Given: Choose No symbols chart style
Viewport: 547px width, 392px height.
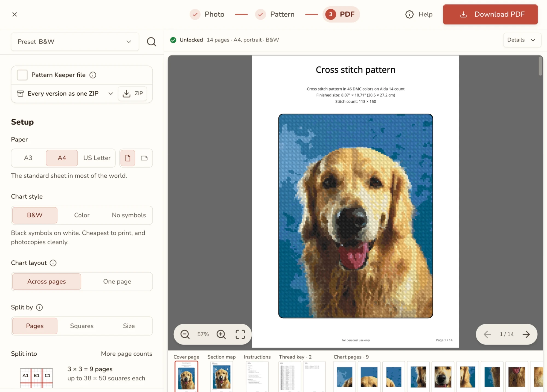Looking at the screenshot, I should 129,215.
